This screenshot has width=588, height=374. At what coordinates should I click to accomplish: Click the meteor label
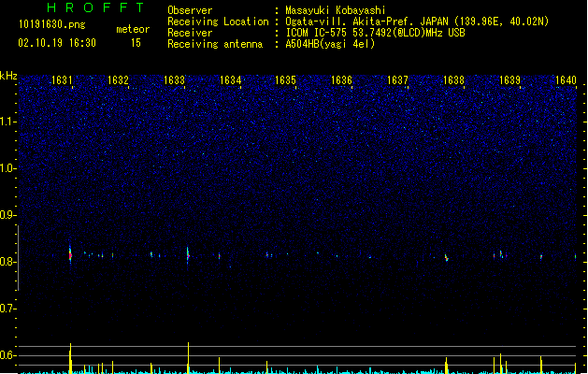click(133, 29)
